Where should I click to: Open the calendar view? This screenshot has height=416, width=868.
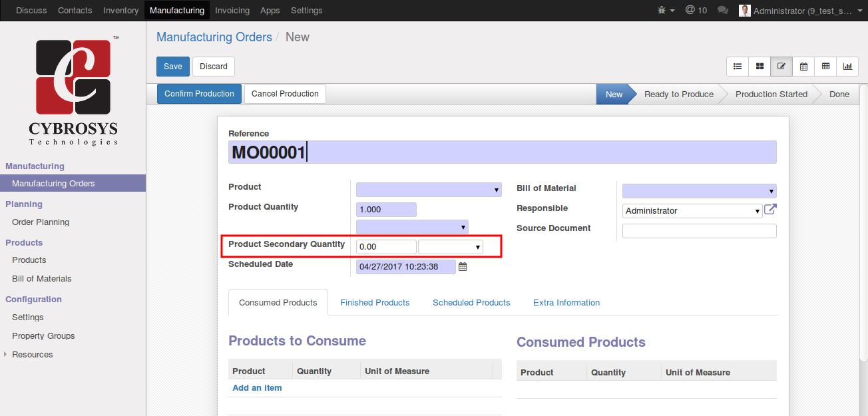803,67
